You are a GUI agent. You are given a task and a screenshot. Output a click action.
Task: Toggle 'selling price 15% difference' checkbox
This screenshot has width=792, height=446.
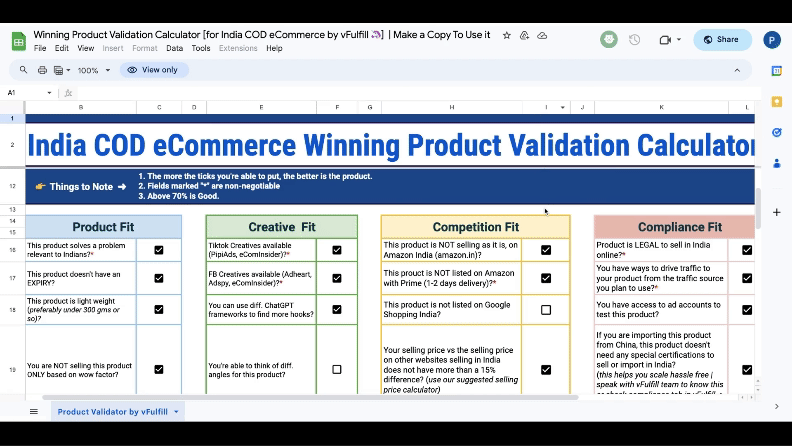click(x=546, y=370)
